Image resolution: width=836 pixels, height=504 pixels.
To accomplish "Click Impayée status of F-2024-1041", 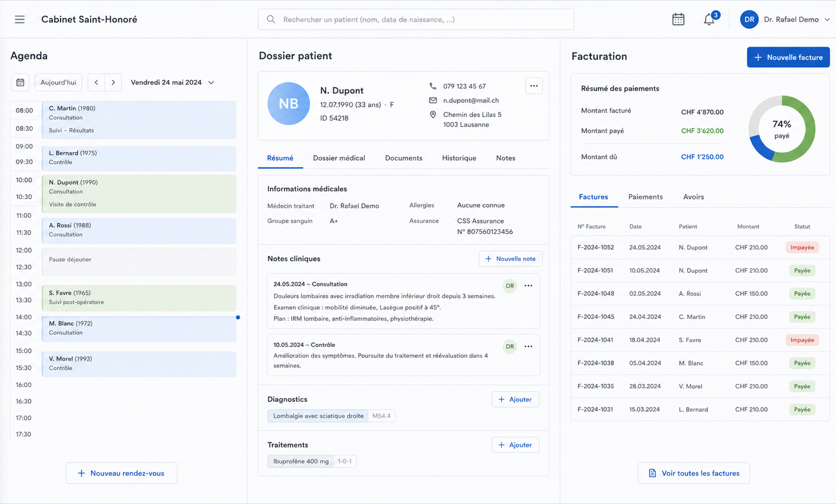I will pyautogui.click(x=802, y=340).
